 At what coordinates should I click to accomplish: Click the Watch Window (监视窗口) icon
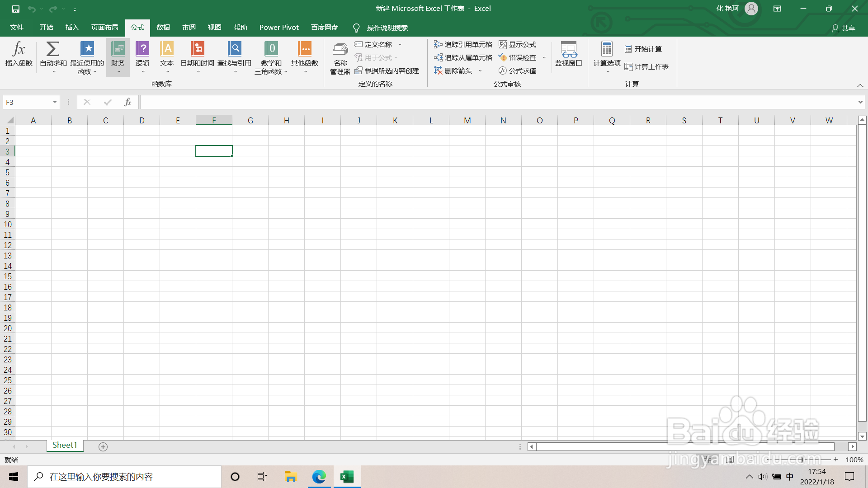(568, 54)
